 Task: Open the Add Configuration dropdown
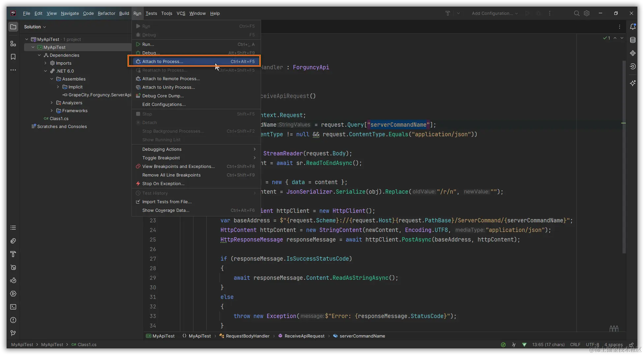point(494,13)
